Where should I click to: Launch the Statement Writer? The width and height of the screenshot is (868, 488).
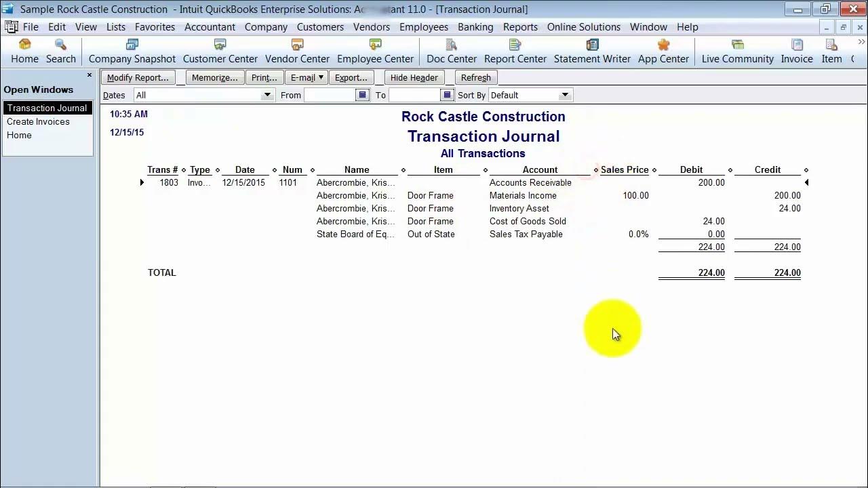click(x=592, y=52)
